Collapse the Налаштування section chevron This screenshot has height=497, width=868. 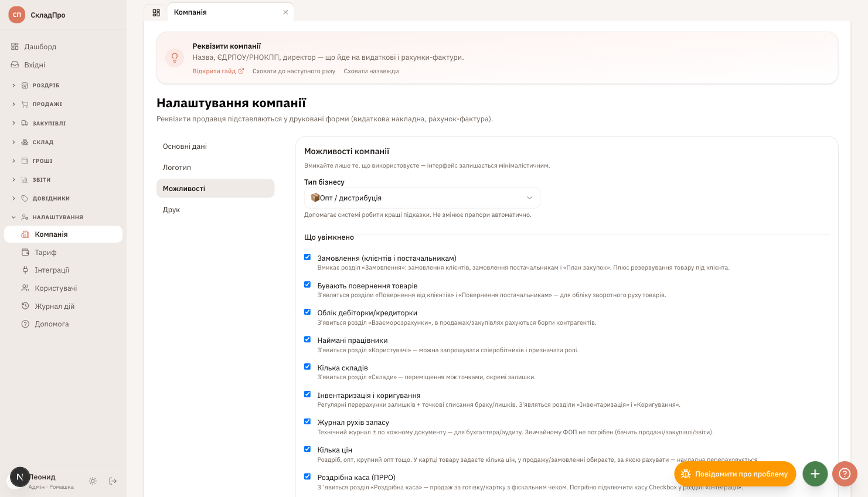pos(13,217)
